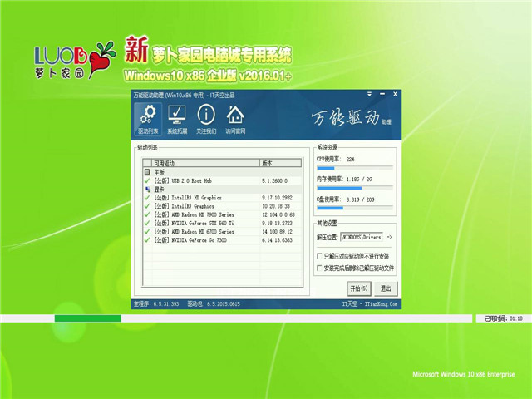This screenshot has width=532, height=399.
Task: Click the 主板 category motherboard icon
Action: coord(147,172)
